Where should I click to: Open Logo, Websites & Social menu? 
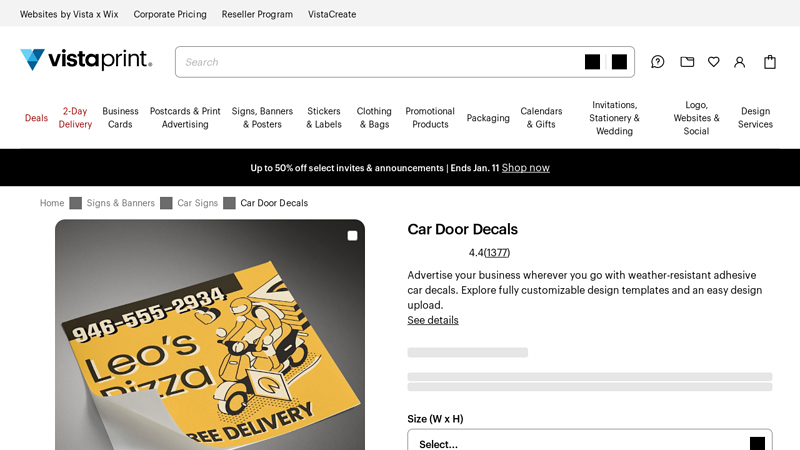[696, 118]
